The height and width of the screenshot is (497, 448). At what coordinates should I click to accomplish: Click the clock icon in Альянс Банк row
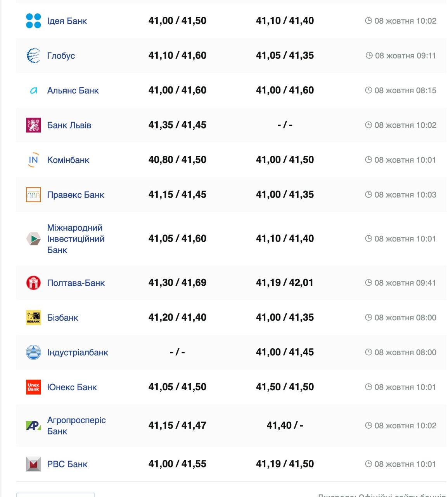click(368, 90)
